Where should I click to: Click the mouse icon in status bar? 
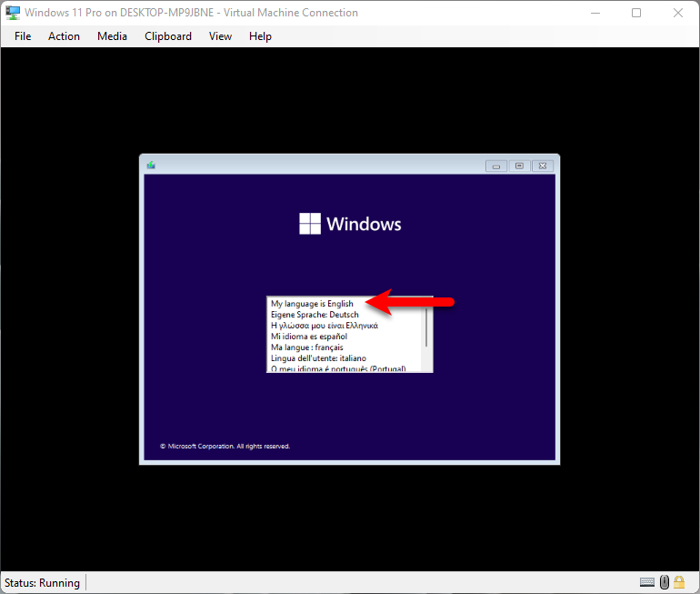pos(665,582)
